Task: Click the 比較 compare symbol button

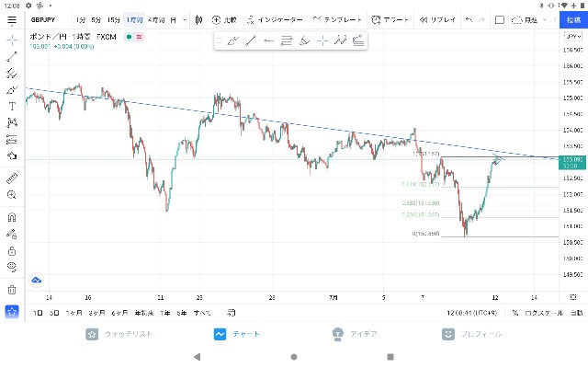Action: pos(224,20)
